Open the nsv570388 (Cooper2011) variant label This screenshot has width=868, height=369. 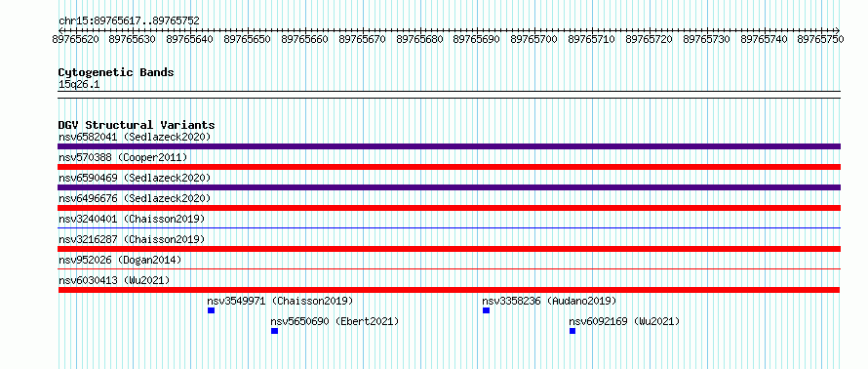(123, 157)
